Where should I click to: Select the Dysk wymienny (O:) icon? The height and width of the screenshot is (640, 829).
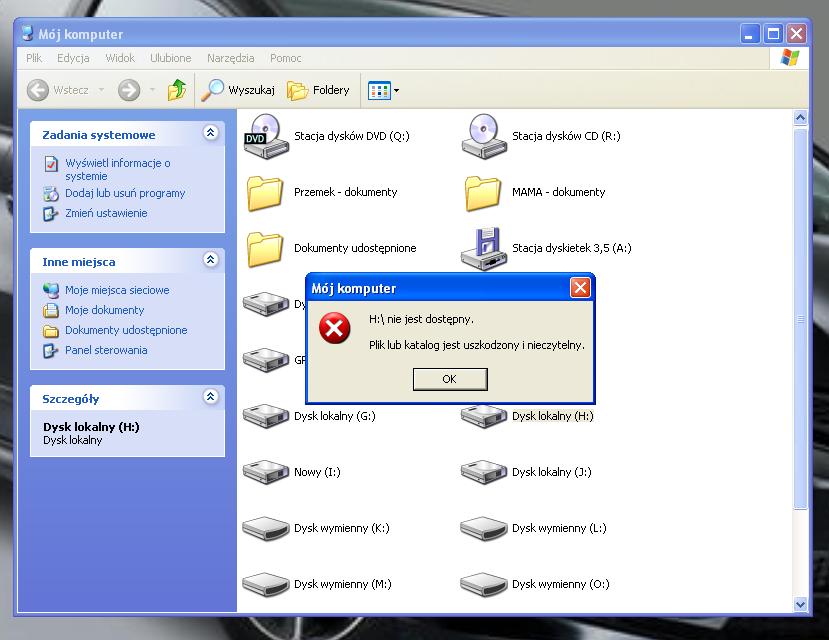(x=484, y=585)
